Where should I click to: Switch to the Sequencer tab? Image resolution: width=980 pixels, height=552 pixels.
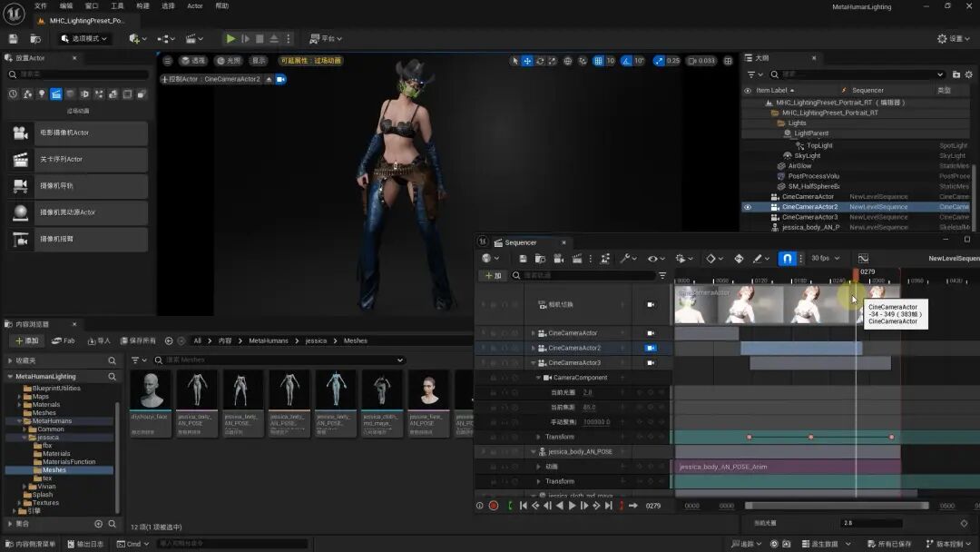[520, 242]
